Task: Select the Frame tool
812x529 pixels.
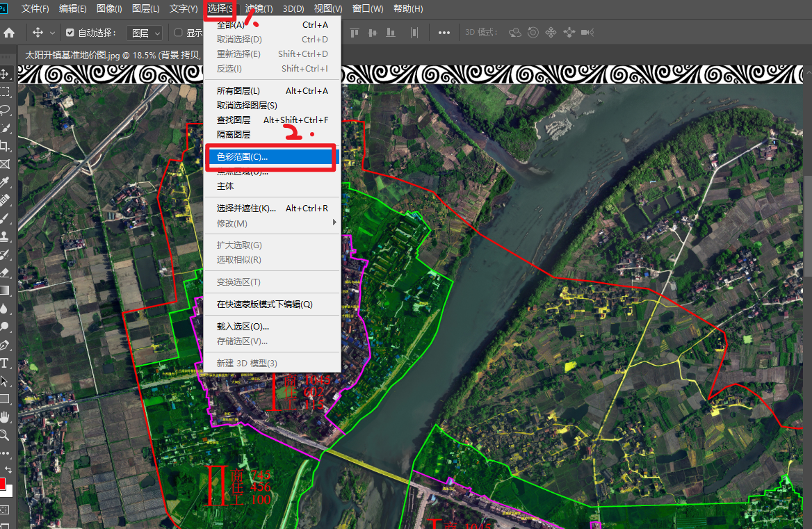Action: click(4, 165)
